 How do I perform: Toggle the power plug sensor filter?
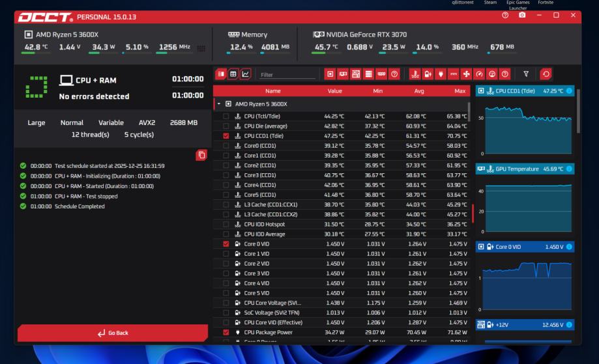441,74
